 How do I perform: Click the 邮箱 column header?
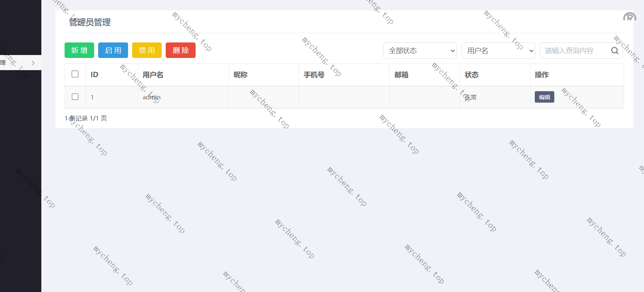(401, 75)
